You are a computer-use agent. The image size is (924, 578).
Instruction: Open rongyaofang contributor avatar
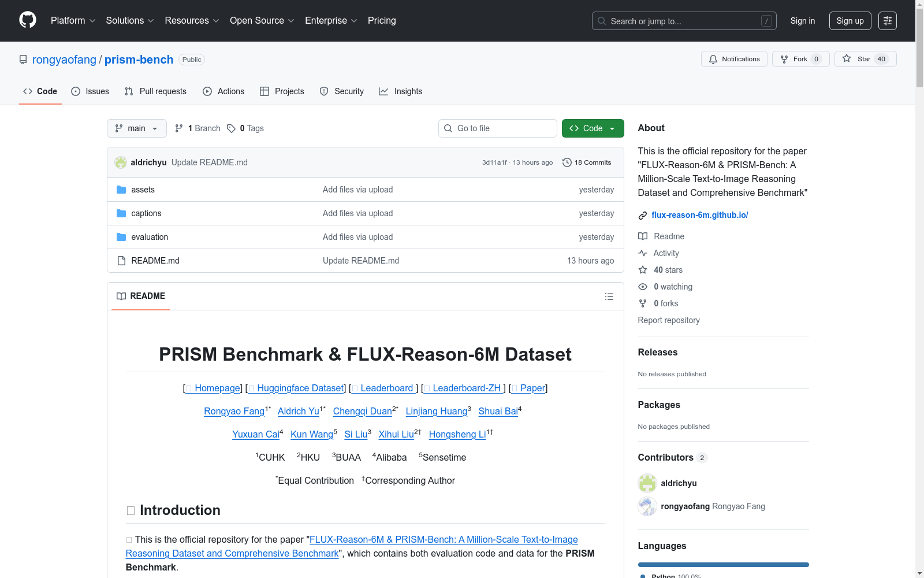click(x=647, y=506)
